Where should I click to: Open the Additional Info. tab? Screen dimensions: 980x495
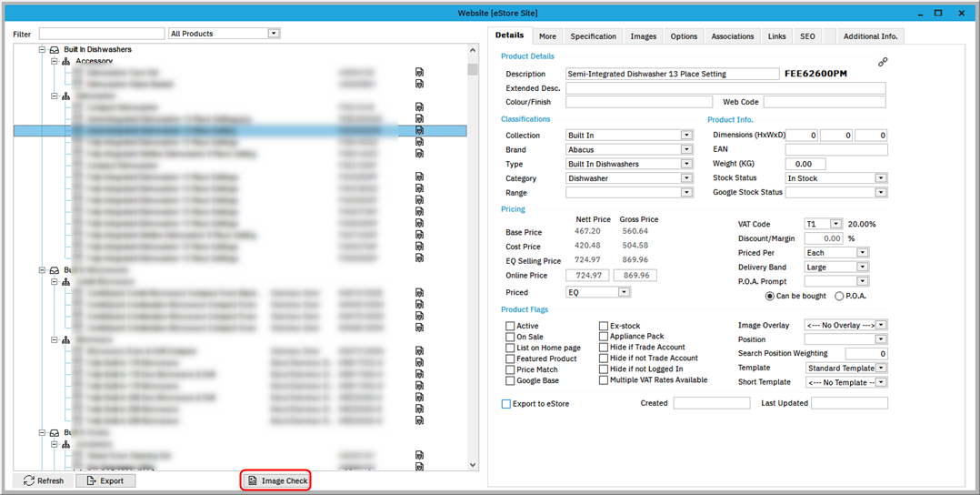click(870, 36)
